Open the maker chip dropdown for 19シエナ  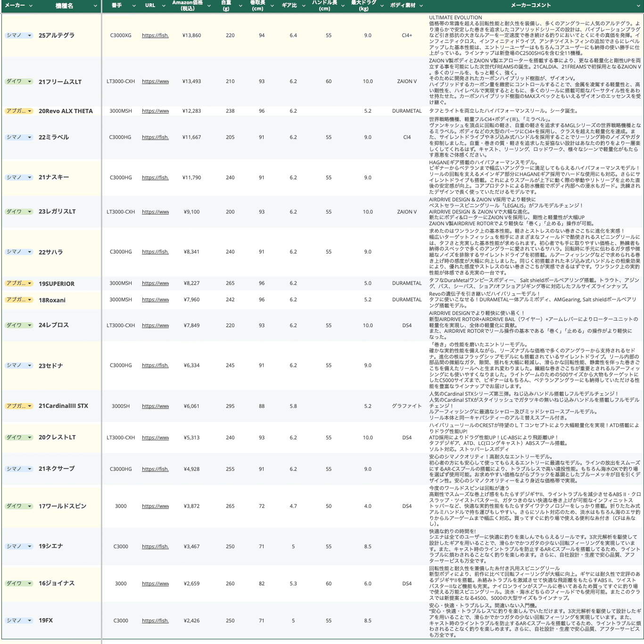click(x=30, y=546)
